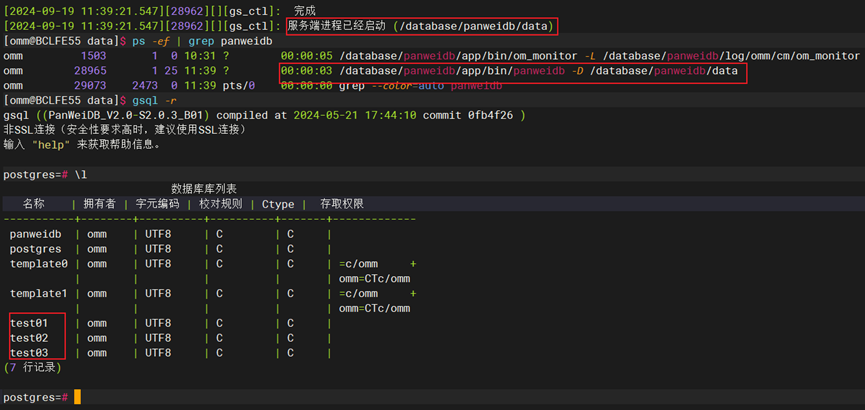Image resolution: width=865 pixels, height=410 pixels.
Task: Click the 'postgres' database name in the list
Action: point(35,249)
